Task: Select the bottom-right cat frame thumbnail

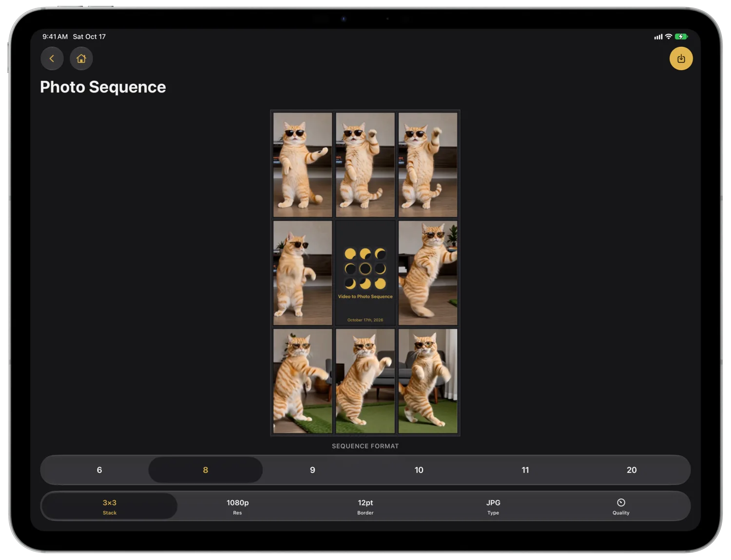Action: click(x=428, y=381)
